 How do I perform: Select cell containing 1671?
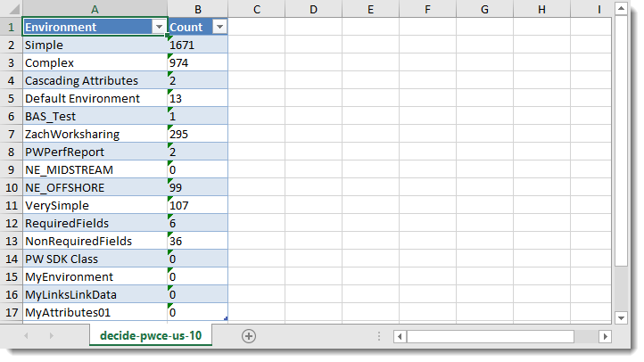pyautogui.click(x=196, y=45)
